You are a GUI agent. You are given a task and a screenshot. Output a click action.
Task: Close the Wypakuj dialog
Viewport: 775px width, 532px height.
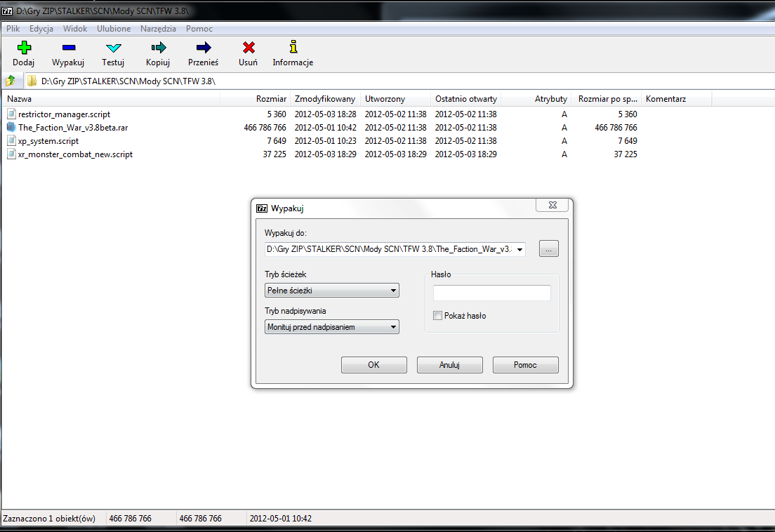tap(552, 205)
